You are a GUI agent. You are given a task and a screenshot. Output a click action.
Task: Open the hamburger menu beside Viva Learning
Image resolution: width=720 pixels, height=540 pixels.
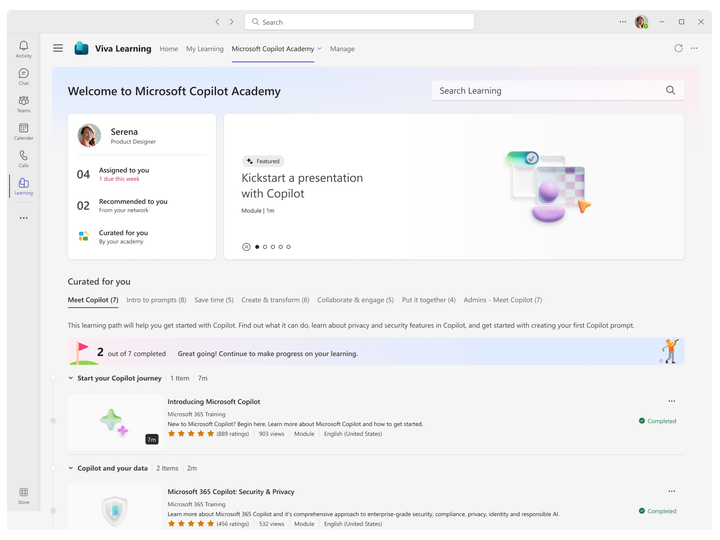58,48
